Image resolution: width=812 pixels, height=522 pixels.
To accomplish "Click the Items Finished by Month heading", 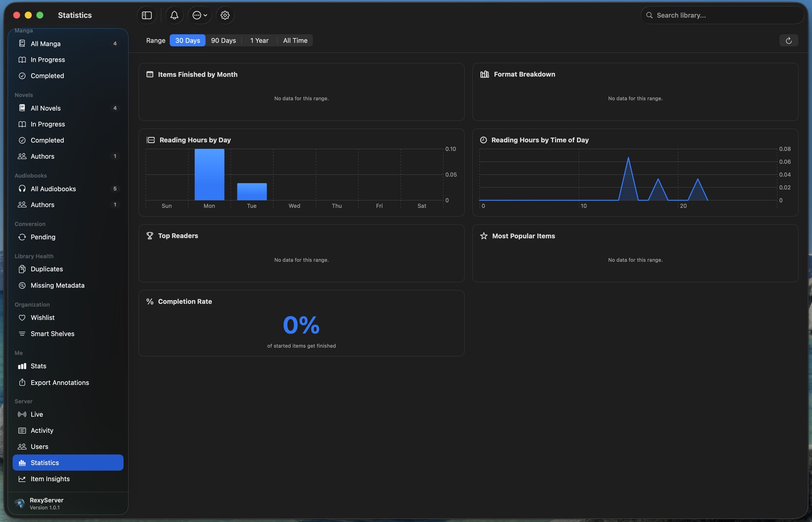I will [198, 75].
